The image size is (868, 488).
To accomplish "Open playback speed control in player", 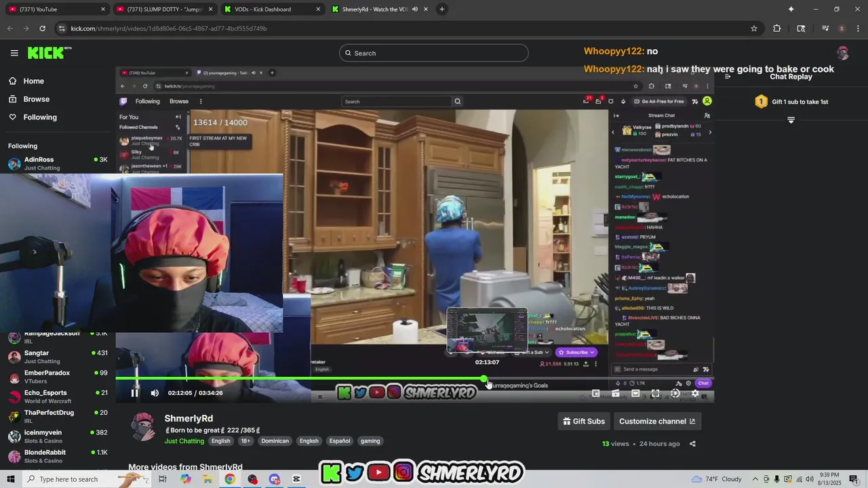I will [675, 393].
